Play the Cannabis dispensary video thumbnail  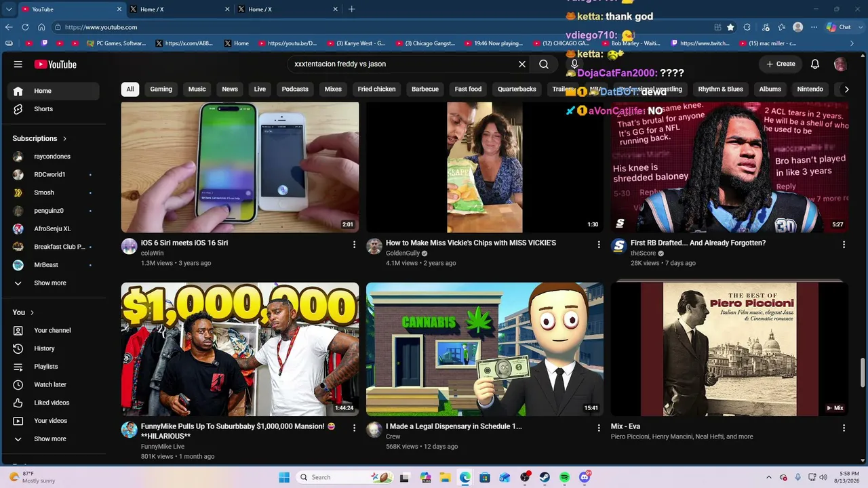click(485, 349)
